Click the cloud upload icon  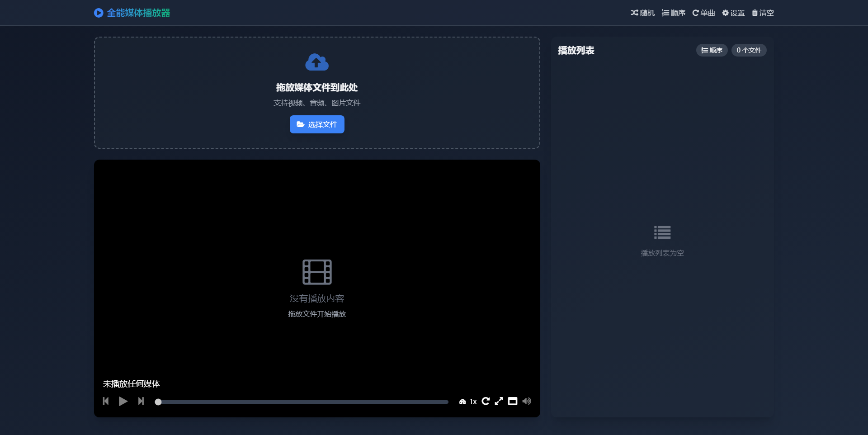317,62
